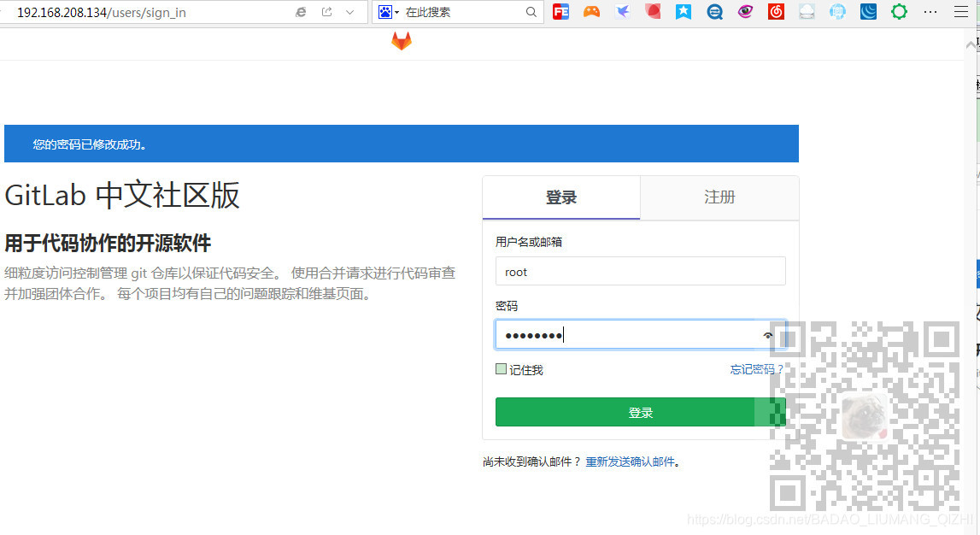The width and height of the screenshot is (980, 535).
Task: Click the green gear ring extension icon
Action: [899, 11]
